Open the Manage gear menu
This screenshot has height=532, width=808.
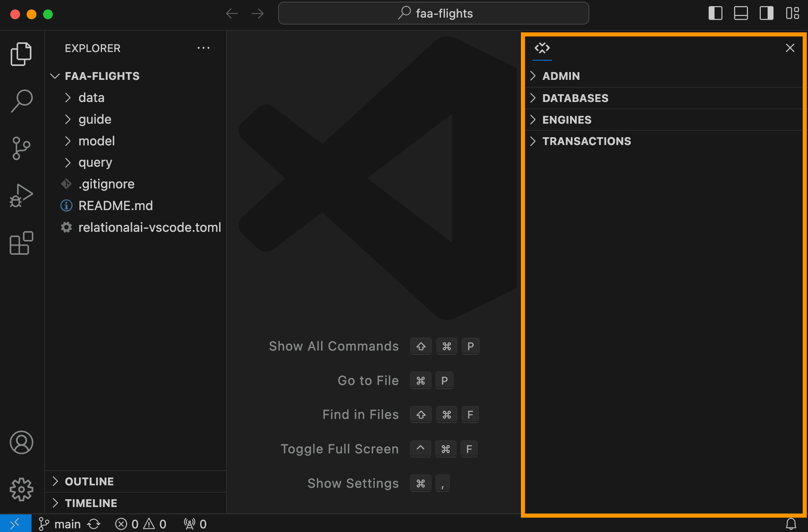click(x=21, y=489)
